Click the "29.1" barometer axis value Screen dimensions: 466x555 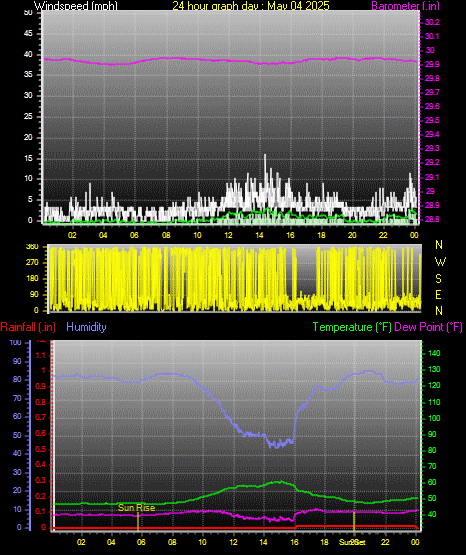coord(432,177)
